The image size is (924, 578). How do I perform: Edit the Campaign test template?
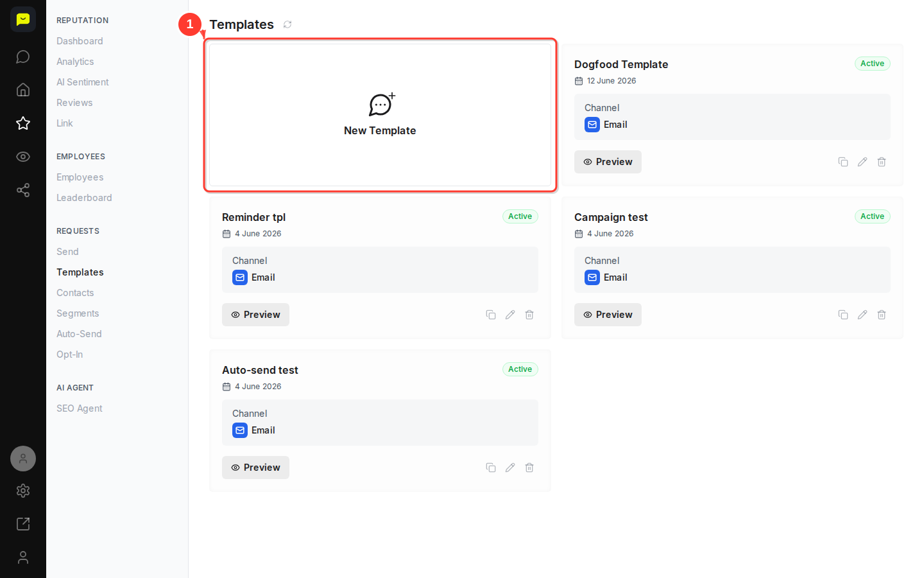click(862, 315)
